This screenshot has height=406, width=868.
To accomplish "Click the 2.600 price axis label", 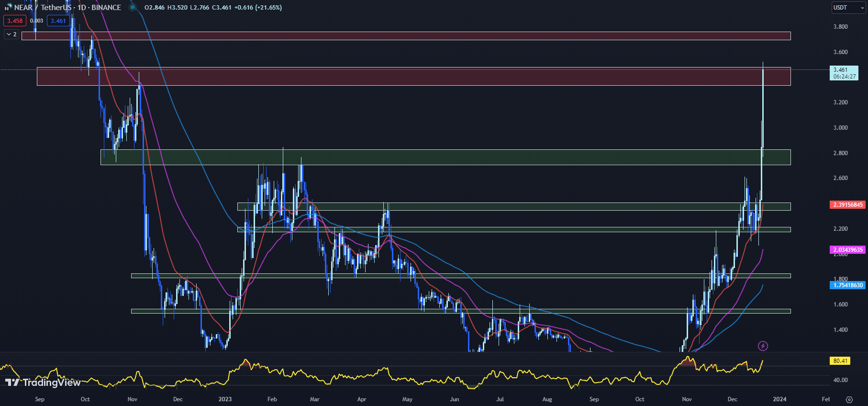I will [x=840, y=178].
